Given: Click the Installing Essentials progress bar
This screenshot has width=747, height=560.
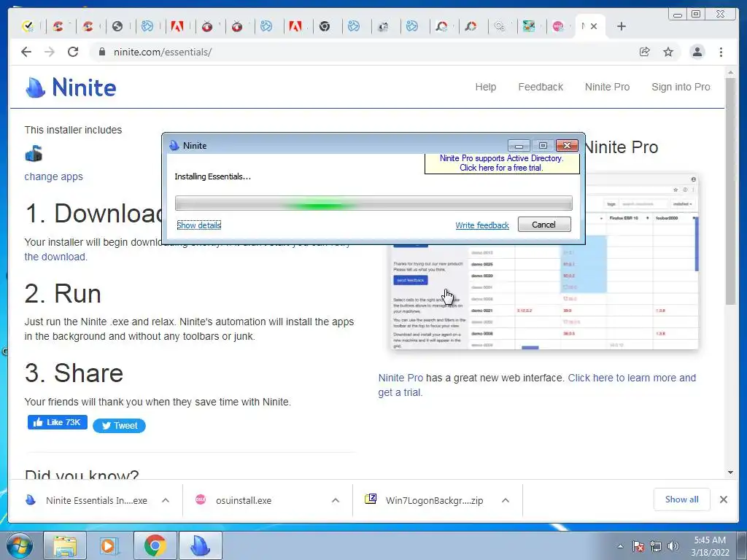Looking at the screenshot, I should click(373, 203).
